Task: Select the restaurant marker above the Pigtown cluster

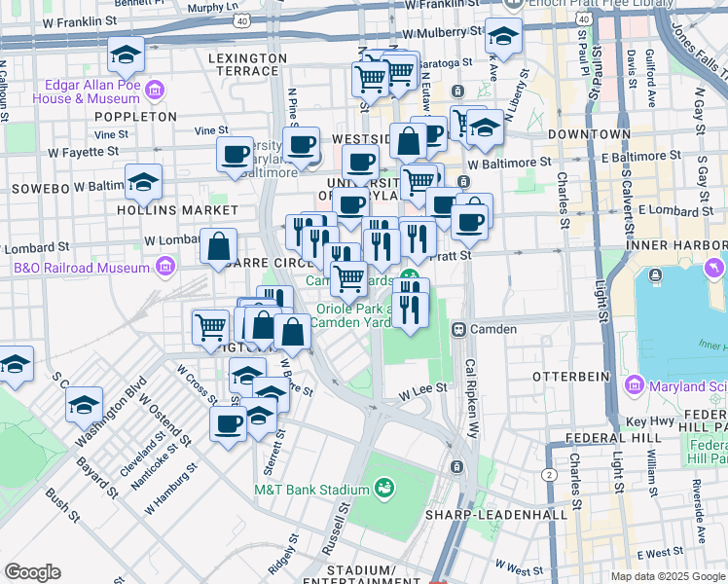Action: click(275, 295)
